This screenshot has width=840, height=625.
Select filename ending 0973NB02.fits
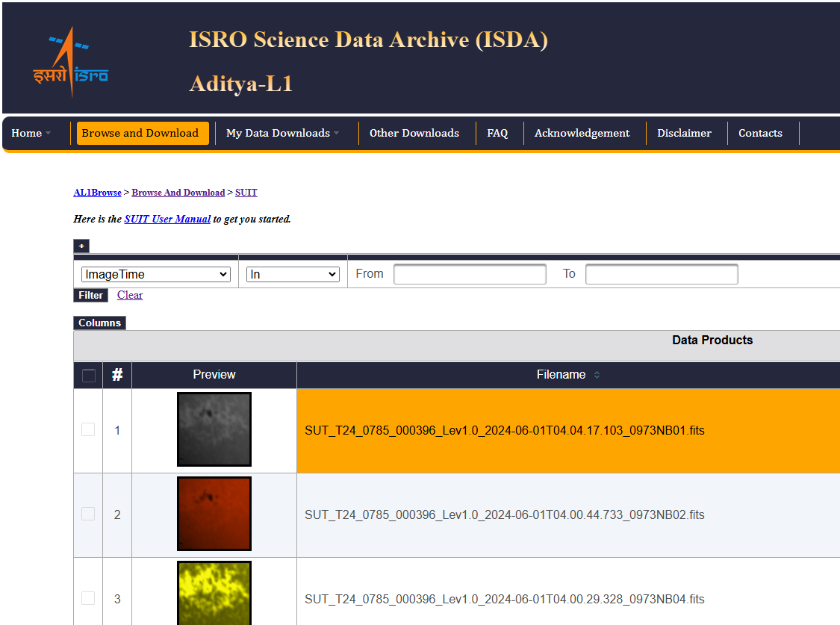pyautogui.click(x=505, y=514)
